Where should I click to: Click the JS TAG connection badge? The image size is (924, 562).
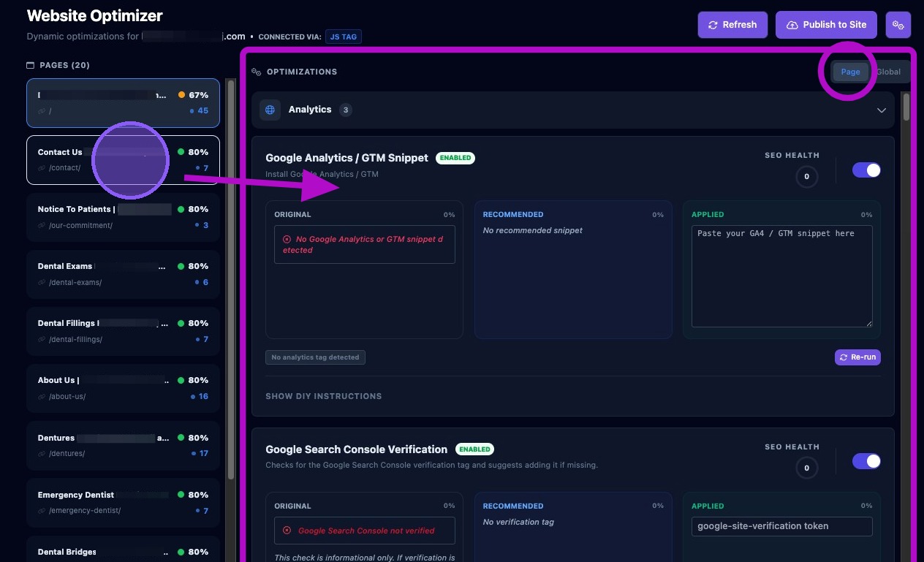pos(343,37)
